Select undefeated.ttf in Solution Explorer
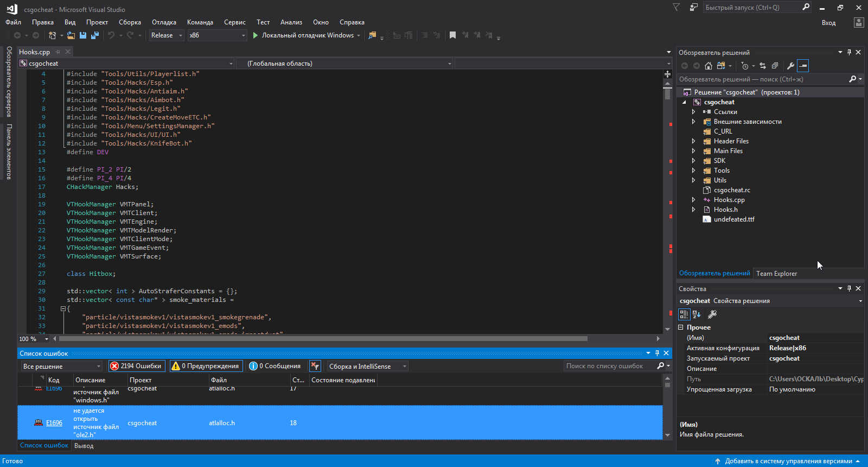 point(734,219)
